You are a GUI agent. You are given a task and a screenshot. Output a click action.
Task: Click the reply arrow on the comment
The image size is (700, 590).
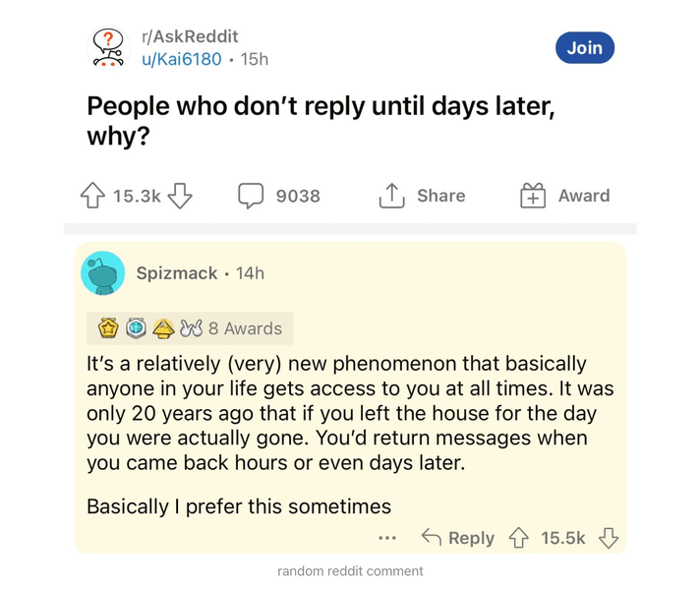(x=432, y=537)
